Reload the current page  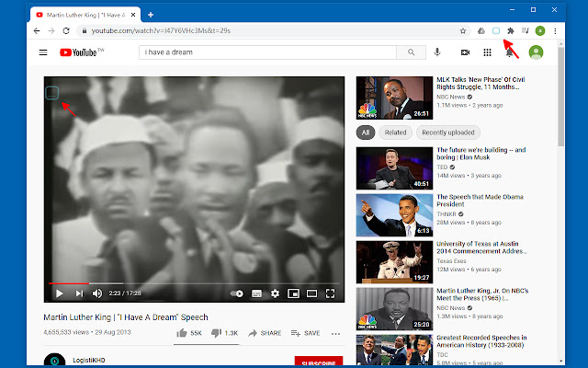pos(66,30)
